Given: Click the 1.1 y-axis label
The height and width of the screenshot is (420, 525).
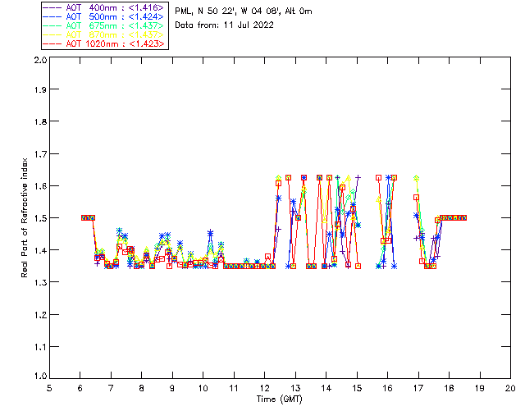Looking at the screenshot, I should coord(40,347).
